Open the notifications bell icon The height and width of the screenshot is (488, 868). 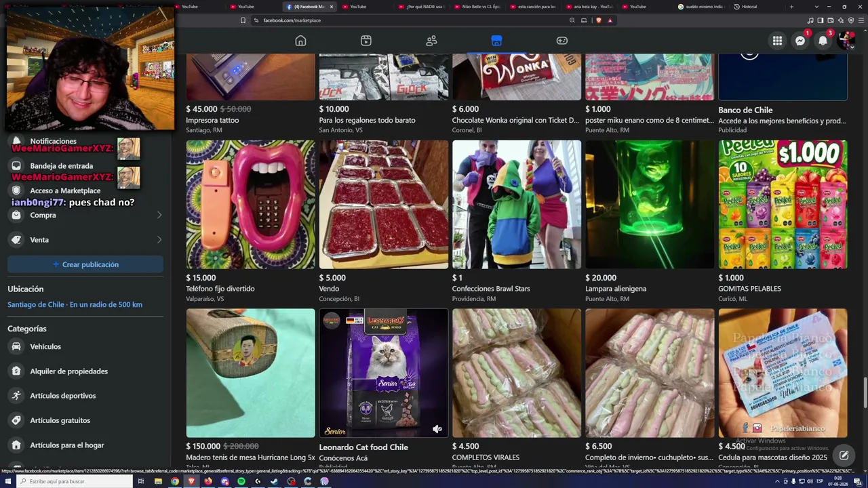(823, 41)
